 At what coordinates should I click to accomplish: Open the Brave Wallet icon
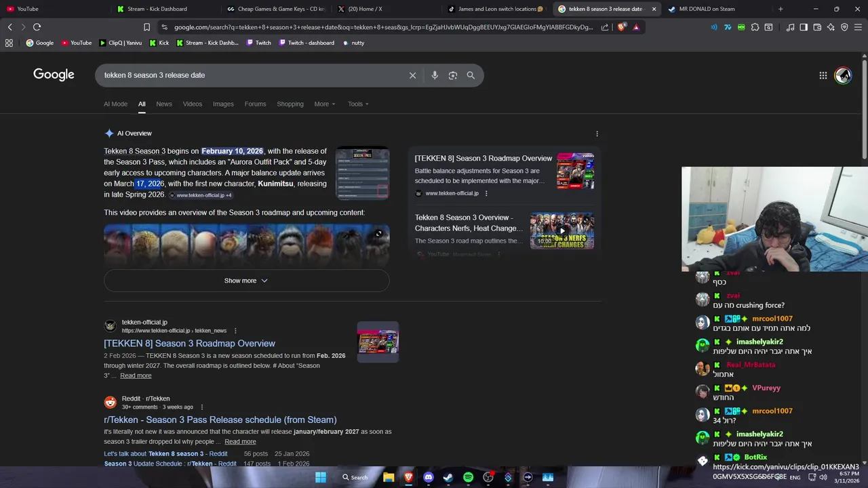click(x=817, y=27)
